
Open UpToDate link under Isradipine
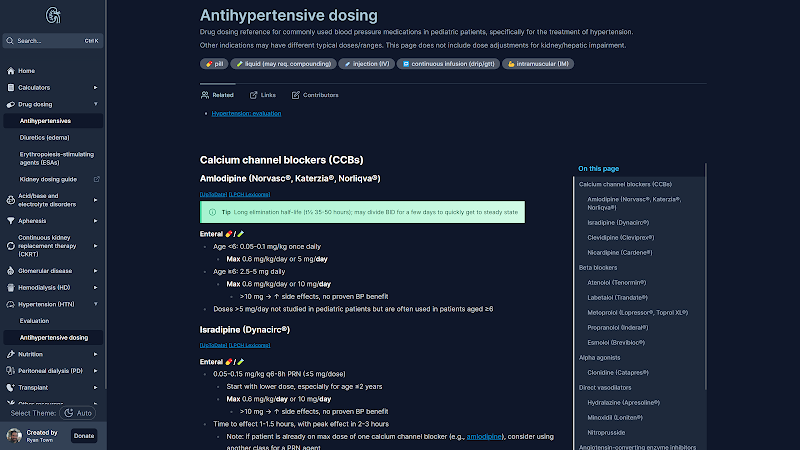pyautogui.click(x=213, y=345)
